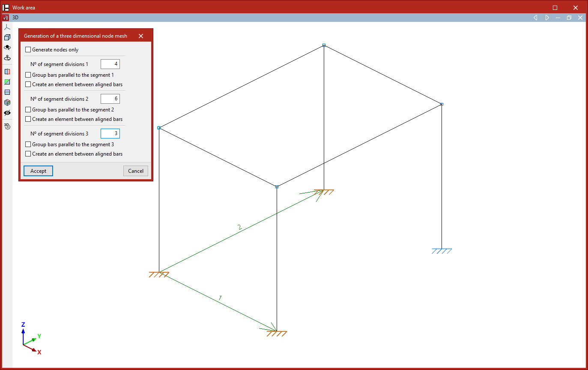The image size is (588, 370).
Task: Select the 3D cube view icon
Action: (x=7, y=38)
